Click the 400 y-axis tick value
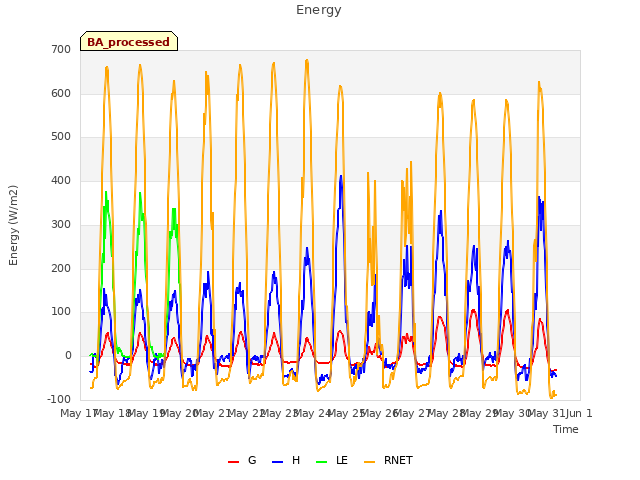This screenshot has height=480, width=640. pyautogui.click(x=61, y=180)
